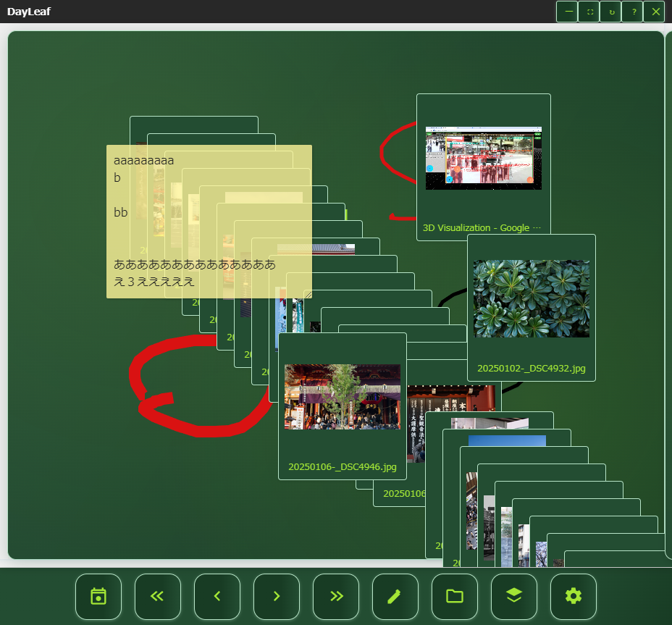Toggle fullscreen from the title bar
Screen dimensions: 672x625
click(x=590, y=12)
